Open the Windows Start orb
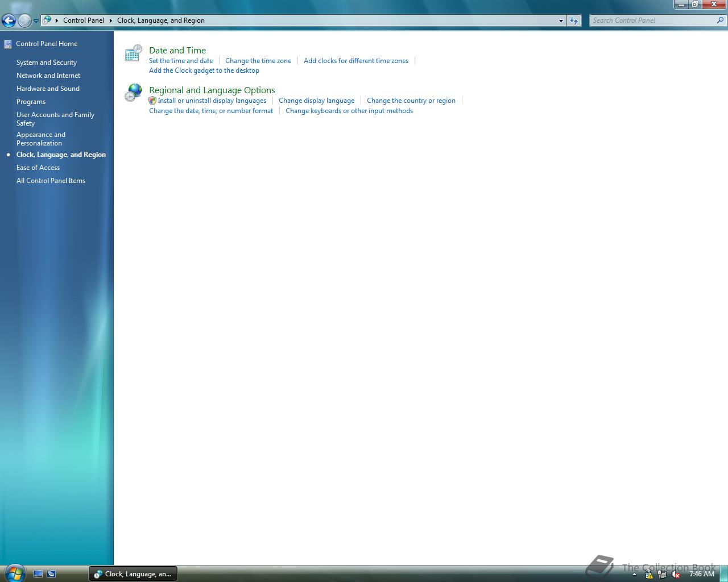728x582 pixels. (14, 573)
